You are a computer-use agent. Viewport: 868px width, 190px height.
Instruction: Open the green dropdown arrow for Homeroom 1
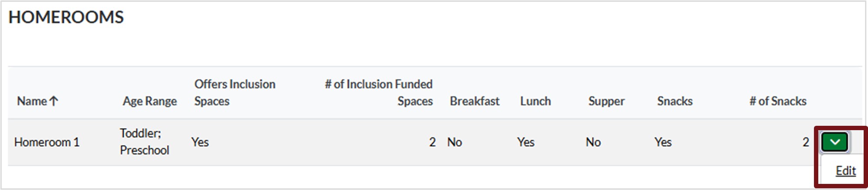(834, 142)
